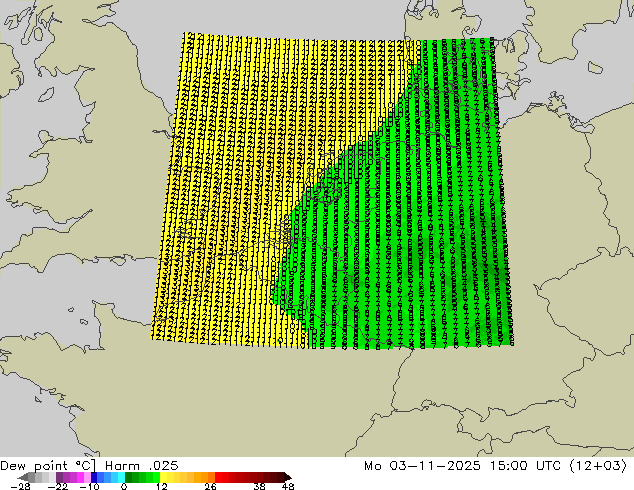Click the legend value '-10'
This screenshot has height=490, width=634.
(x=89, y=486)
